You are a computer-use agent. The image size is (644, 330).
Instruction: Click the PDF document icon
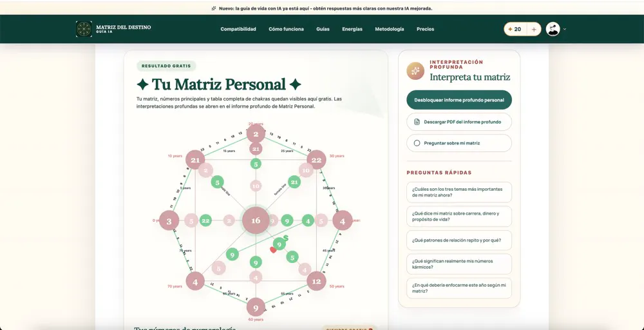pos(417,122)
